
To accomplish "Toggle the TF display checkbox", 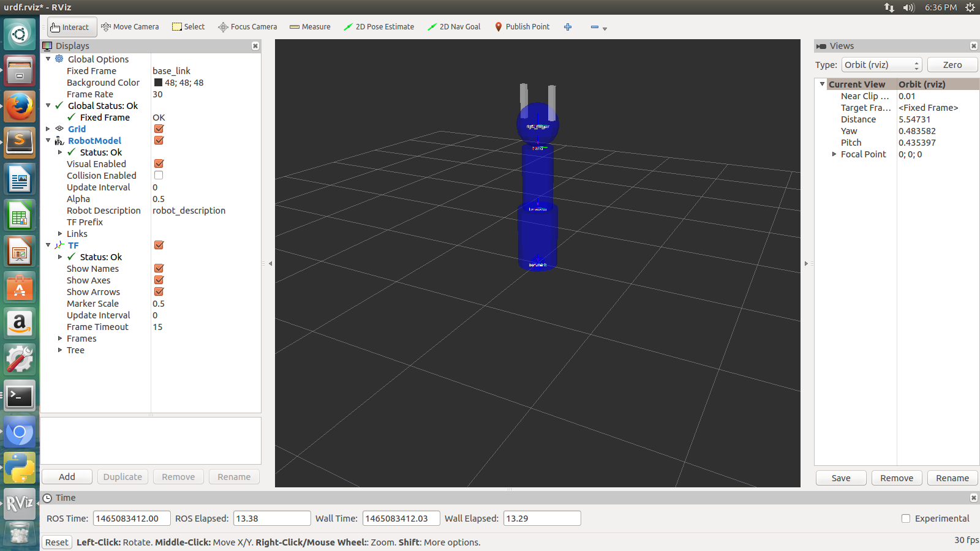I will [x=159, y=245].
